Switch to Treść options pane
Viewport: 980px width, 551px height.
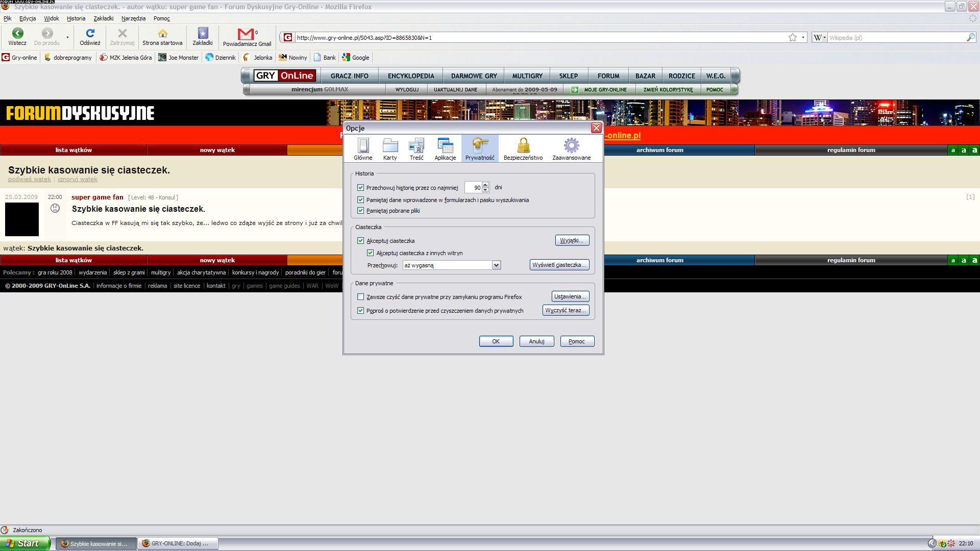[416, 148]
